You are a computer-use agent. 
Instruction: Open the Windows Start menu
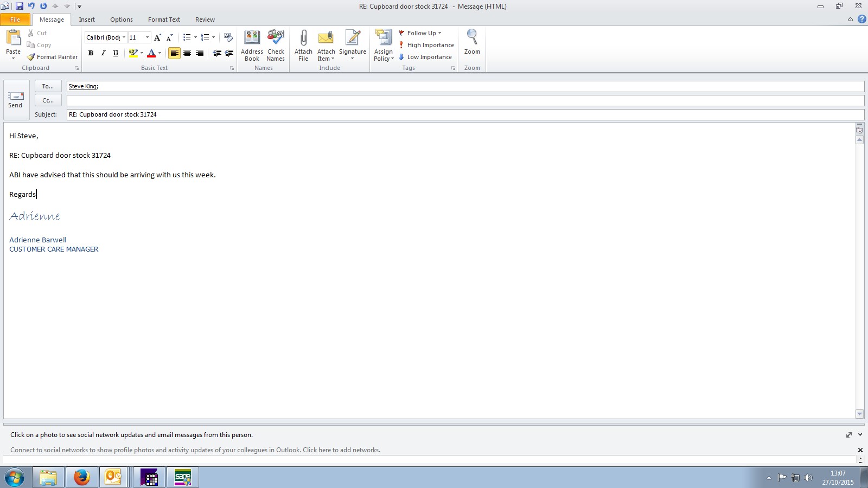click(15, 478)
